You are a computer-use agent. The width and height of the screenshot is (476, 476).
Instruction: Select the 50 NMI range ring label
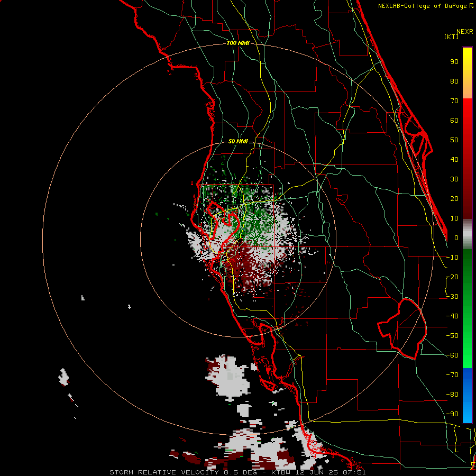pyautogui.click(x=238, y=141)
